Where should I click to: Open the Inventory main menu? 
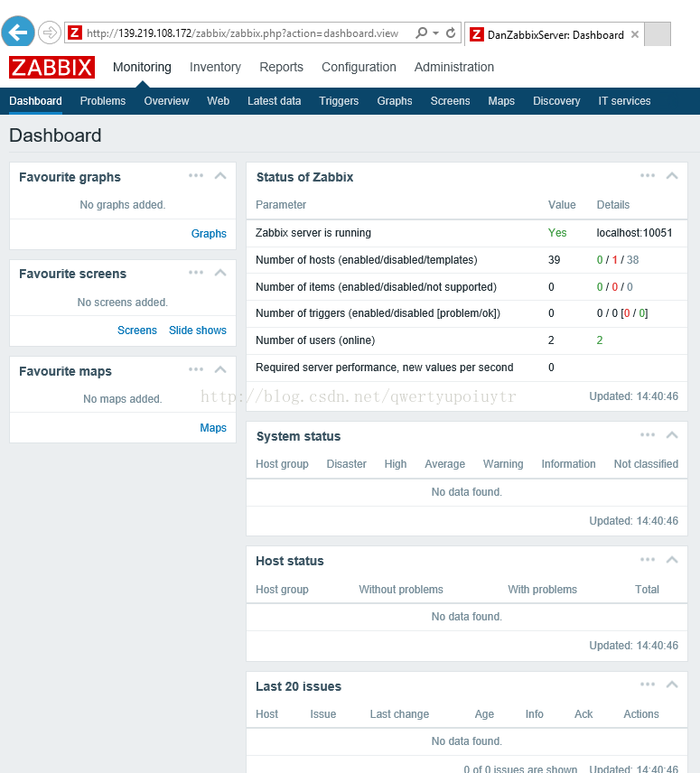[216, 67]
